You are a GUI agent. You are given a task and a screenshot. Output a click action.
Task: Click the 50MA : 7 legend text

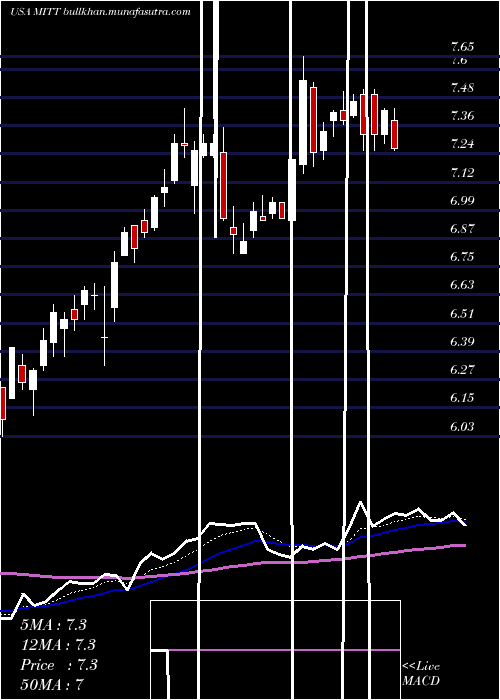click(52, 685)
